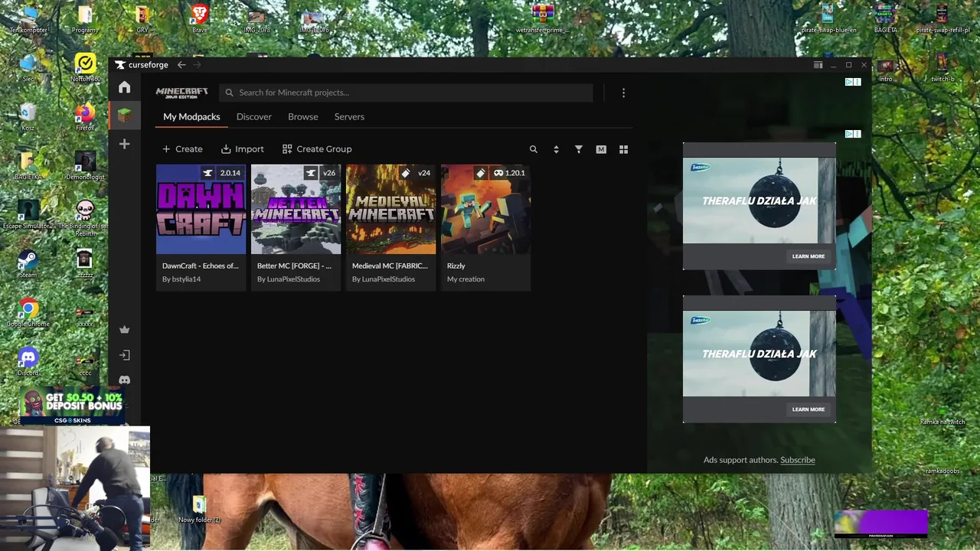Open the IMG_2078 desktop image file
This screenshot has height=551, width=980.
point(256,20)
